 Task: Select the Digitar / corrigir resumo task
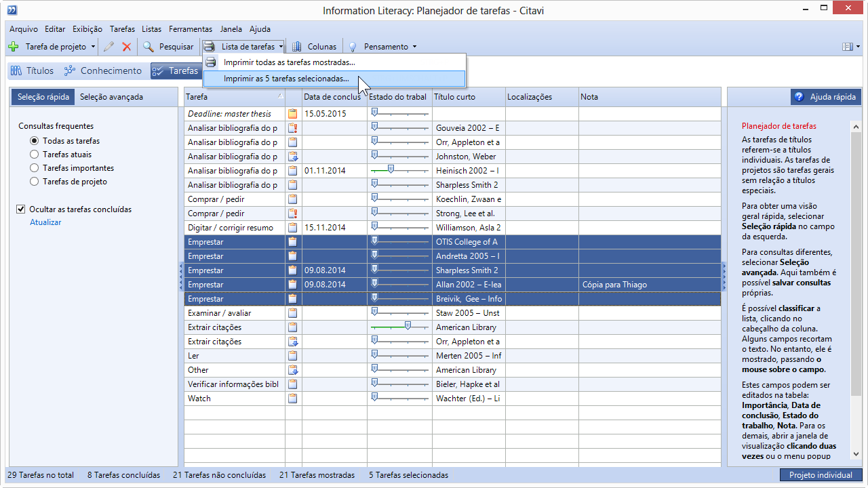coord(235,228)
